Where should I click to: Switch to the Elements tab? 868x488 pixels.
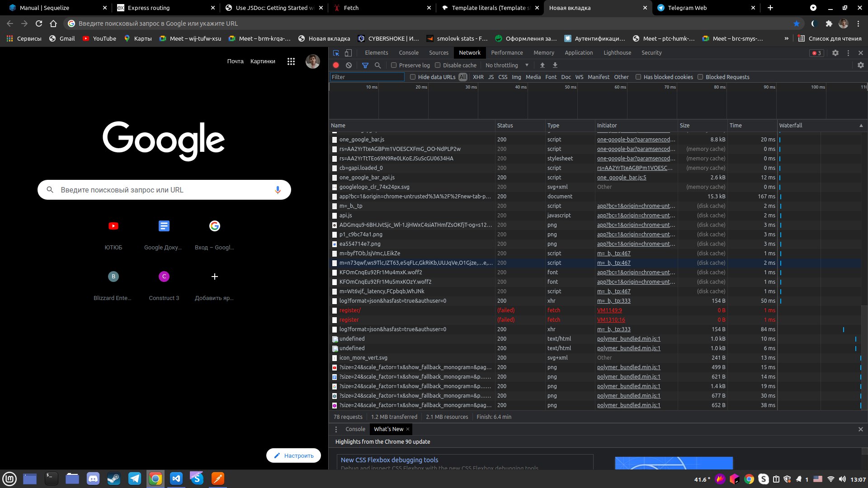click(x=377, y=53)
